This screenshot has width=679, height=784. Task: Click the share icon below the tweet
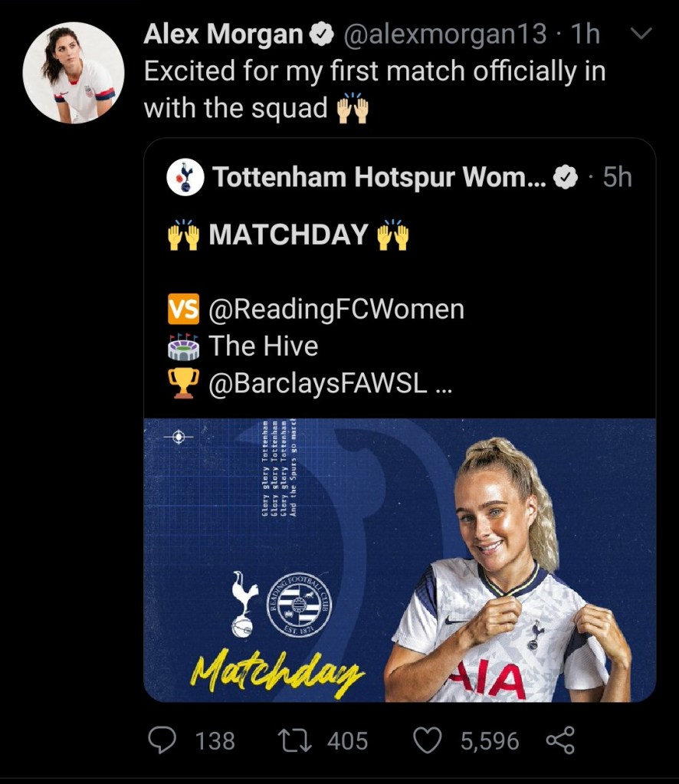coord(559,740)
